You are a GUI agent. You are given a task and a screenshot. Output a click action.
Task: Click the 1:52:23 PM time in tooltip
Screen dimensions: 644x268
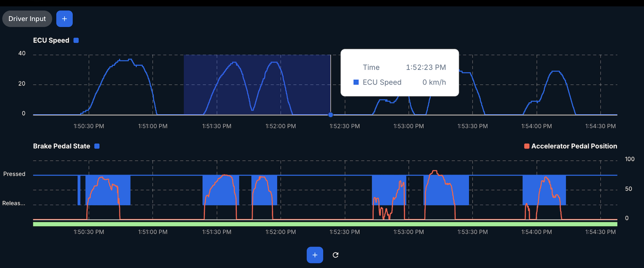tap(426, 67)
